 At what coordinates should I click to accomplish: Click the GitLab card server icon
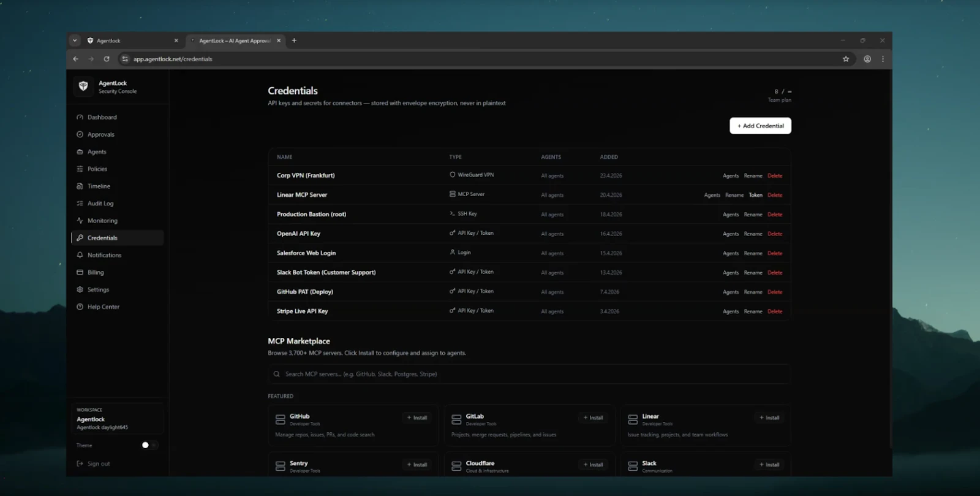pos(456,419)
